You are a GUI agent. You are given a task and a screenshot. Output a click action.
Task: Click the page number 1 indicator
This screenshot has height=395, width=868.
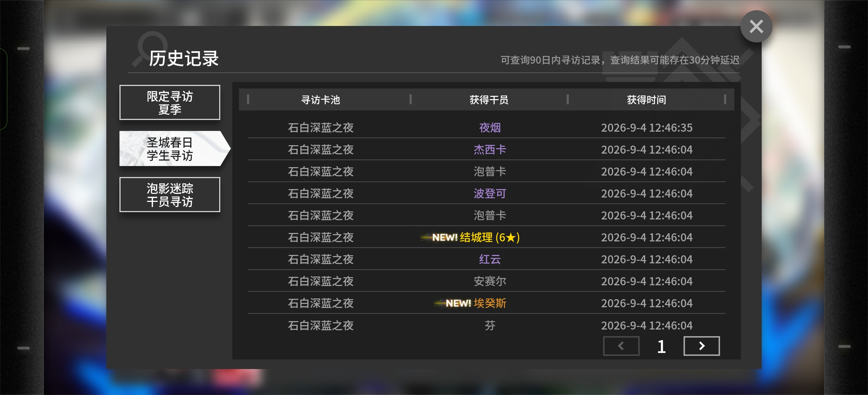click(x=661, y=346)
